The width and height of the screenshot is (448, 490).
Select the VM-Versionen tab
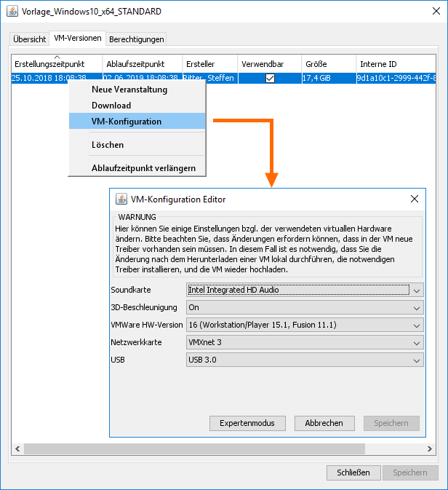78,38
